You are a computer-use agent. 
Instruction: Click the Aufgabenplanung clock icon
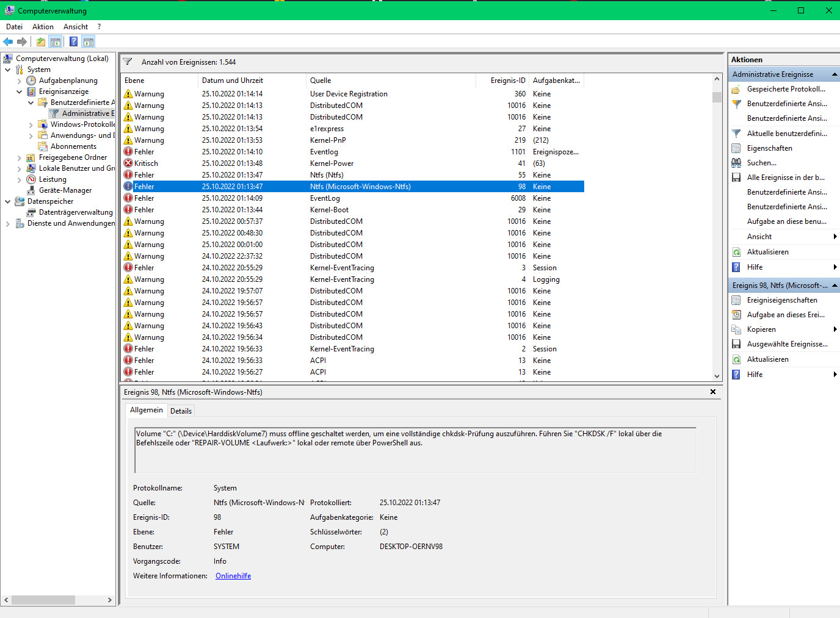pyautogui.click(x=31, y=81)
